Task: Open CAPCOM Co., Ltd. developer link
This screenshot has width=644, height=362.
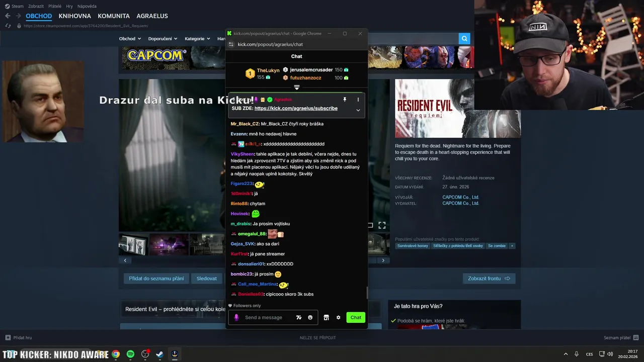Action: click(460, 197)
